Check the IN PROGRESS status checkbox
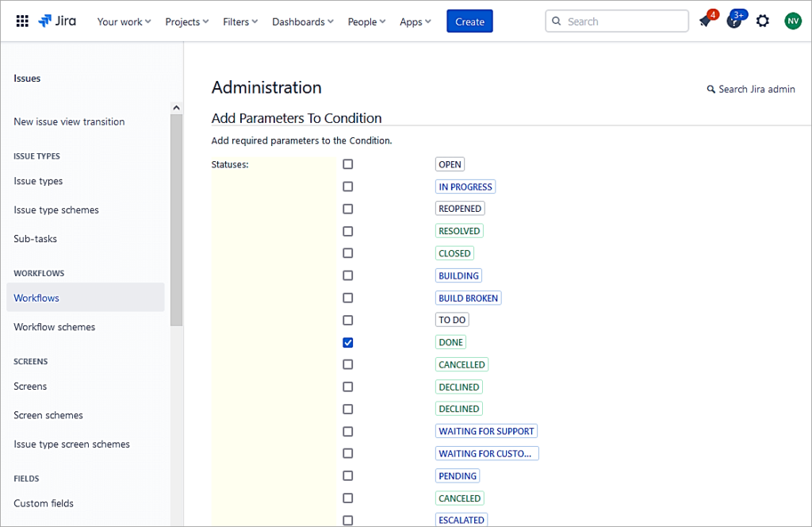 click(347, 186)
